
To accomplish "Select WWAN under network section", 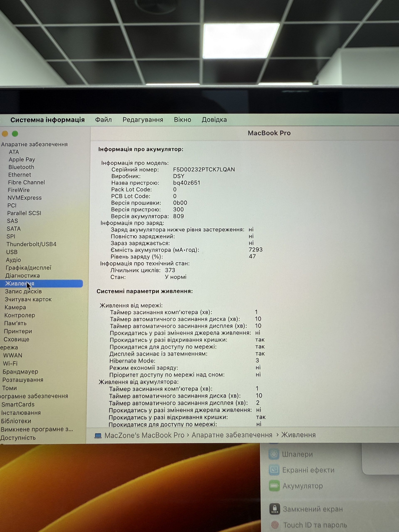I will (12, 356).
